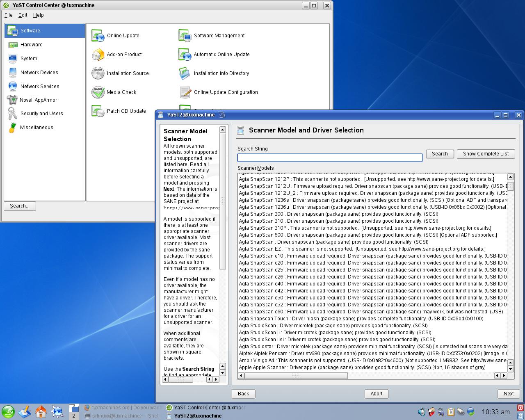The width and height of the screenshot is (525, 420).
Task: Switch to tuxmachines.org Firefox taskbar entry
Action: point(123,408)
